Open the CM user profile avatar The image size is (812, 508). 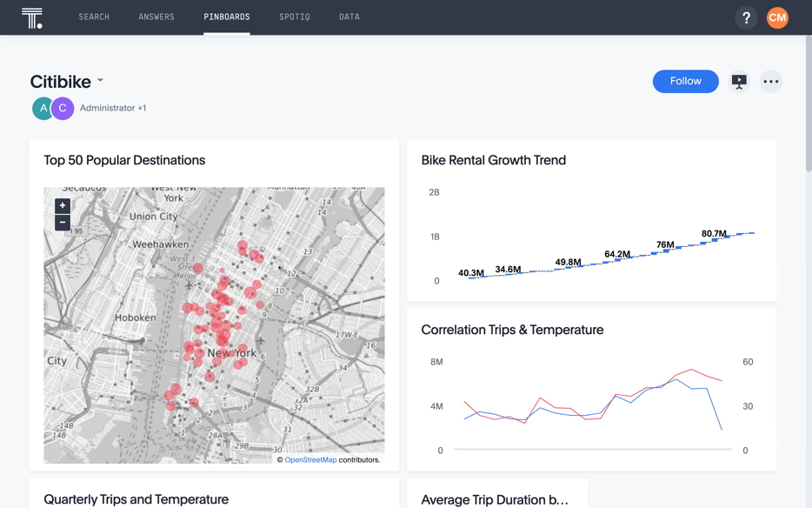[x=777, y=18]
